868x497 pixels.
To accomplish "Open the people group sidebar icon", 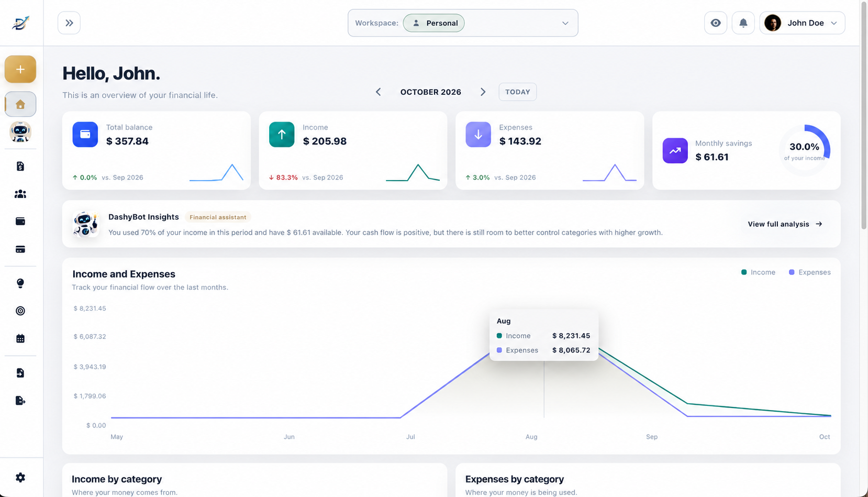I will pos(20,194).
